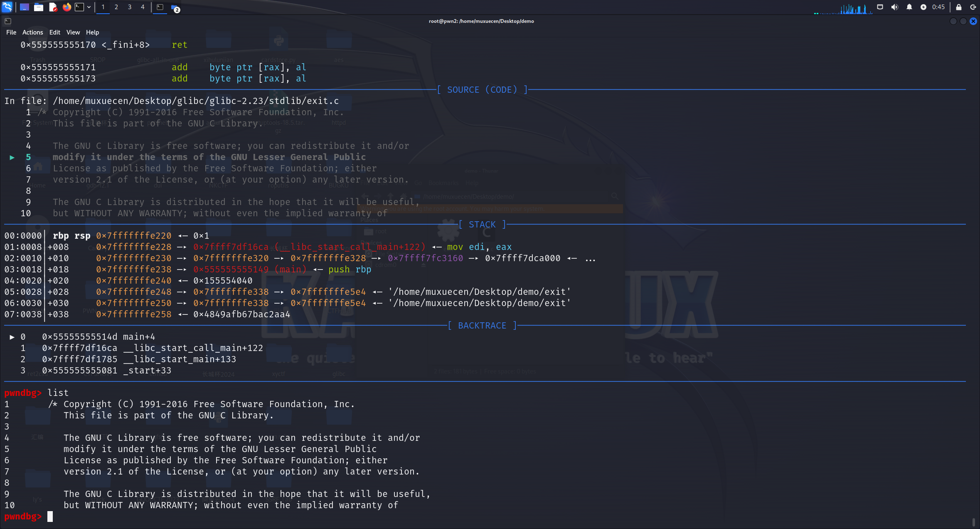Click the network connection tray icon
Image resolution: width=980 pixels, height=529 pixels.
click(880, 7)
